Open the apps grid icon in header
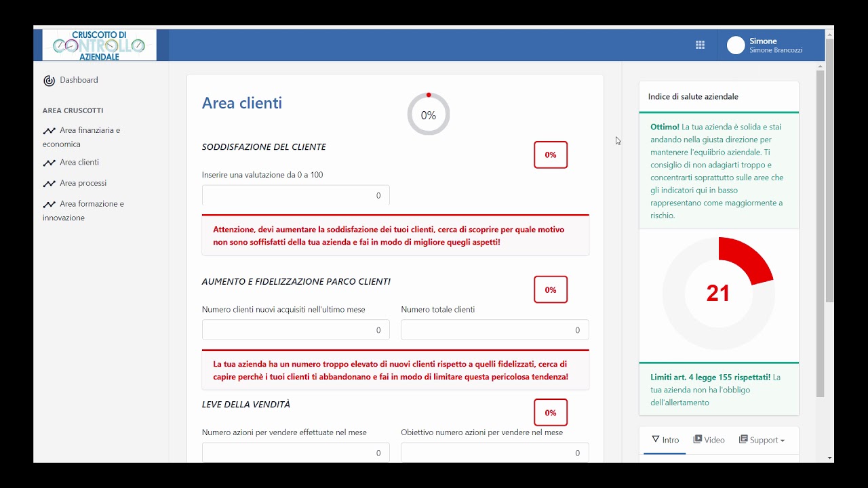 click(x=700, y=45)
